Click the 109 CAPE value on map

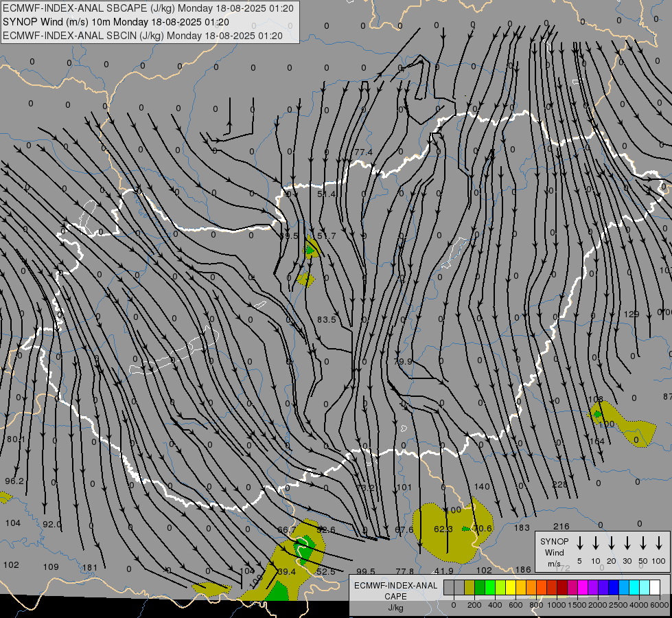[x=51, y=566]
